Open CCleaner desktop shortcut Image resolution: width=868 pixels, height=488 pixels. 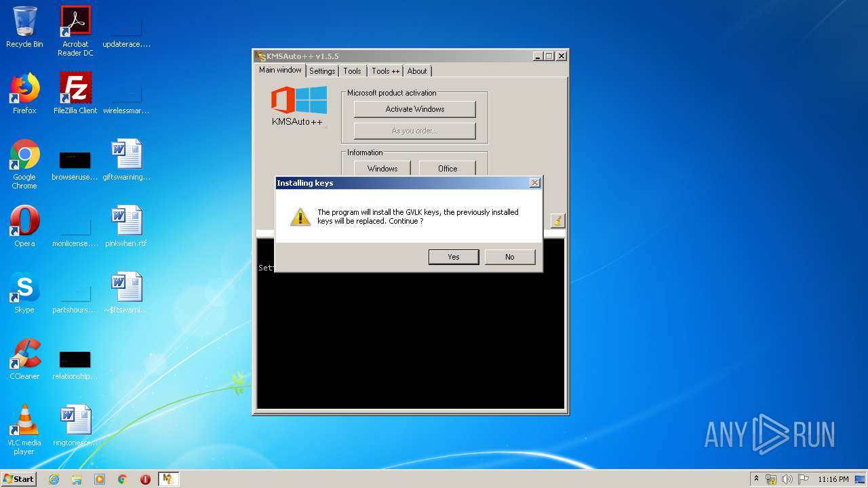24,359
